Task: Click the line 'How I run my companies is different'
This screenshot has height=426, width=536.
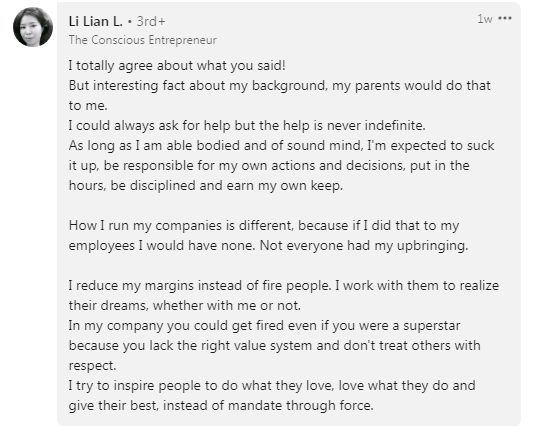Action: [x=264, y=226]
